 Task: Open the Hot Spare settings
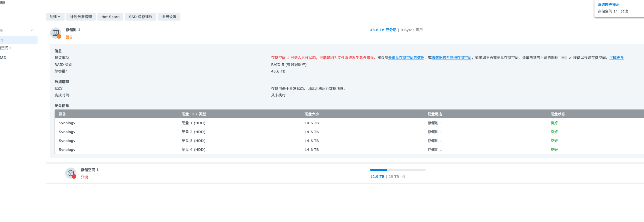[x=110, y=17]
